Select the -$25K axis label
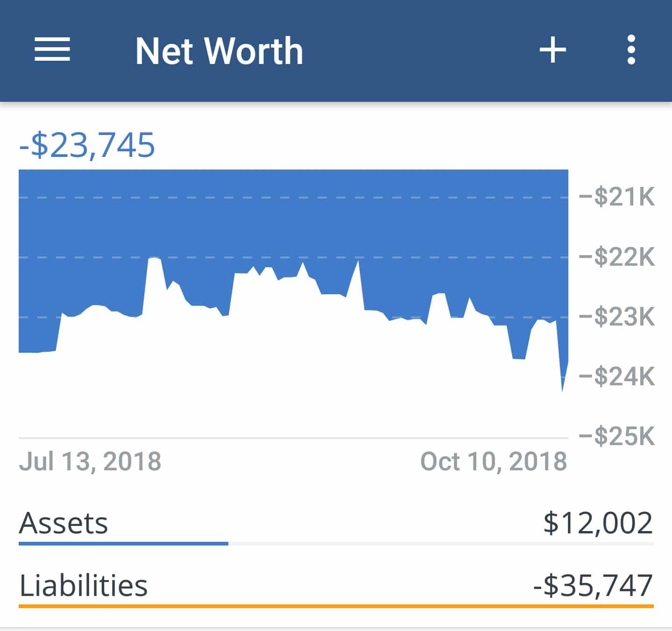Image resolution: width=672 pixels, height=631 pixels. click(617, 436)
